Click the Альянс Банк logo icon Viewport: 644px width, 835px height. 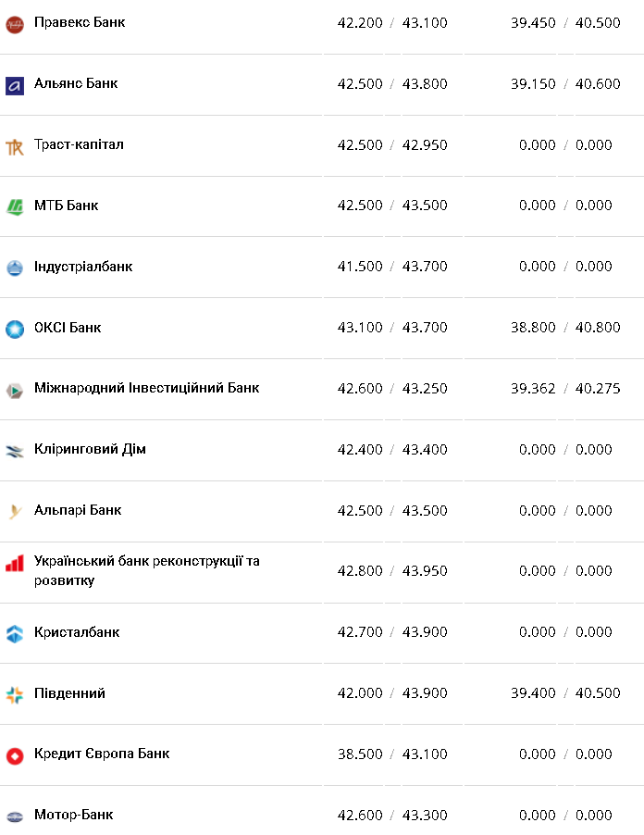[x=15, y=84]
